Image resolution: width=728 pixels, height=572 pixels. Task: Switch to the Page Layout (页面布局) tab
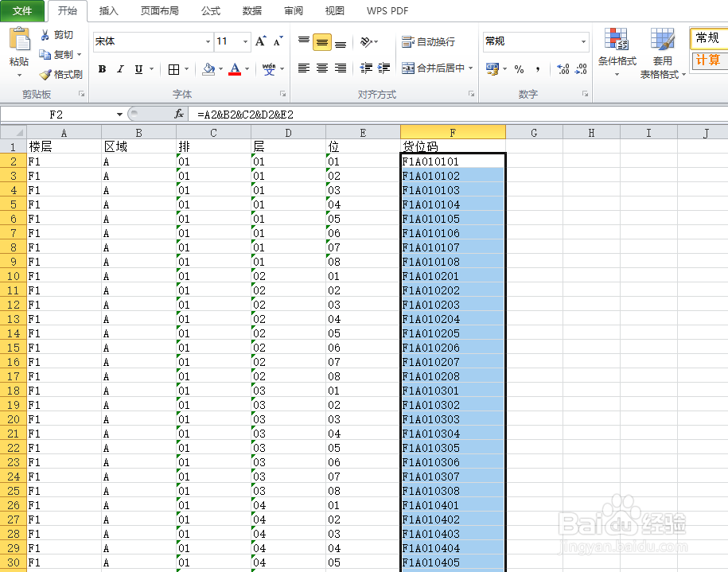point(160,11)
